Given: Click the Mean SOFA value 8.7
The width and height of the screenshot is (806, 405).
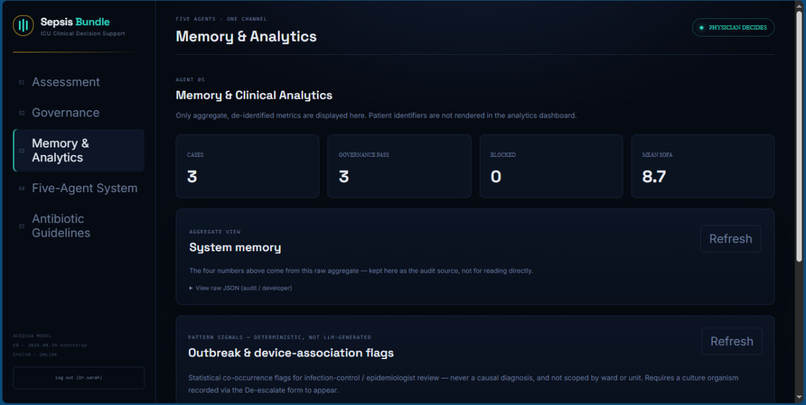Looking at the screenshot, I should pos(654,177).
